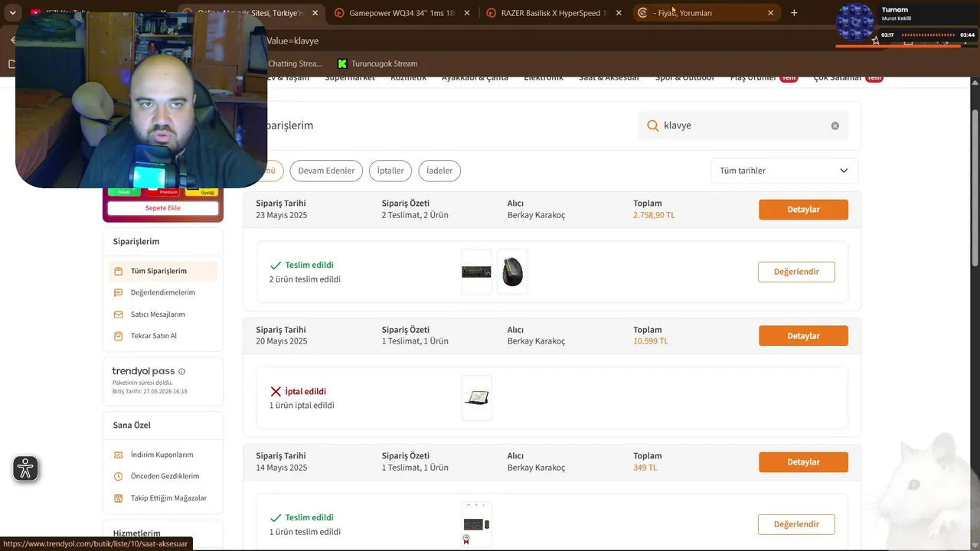The image size is (980, 551).
Task: Click the Takip Ettiğim Mağazalar store icon
Action: tap(118, 498)
